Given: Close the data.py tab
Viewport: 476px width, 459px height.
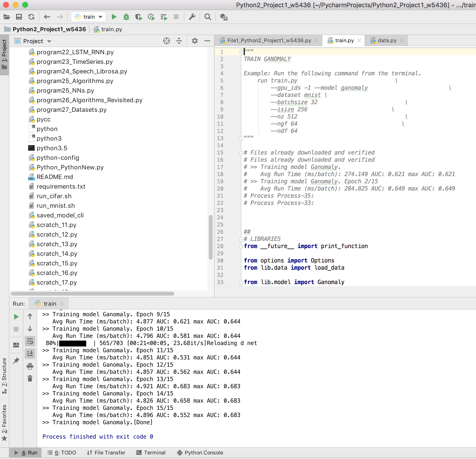Looking at the screenshot, I should [x=402, y=40].
